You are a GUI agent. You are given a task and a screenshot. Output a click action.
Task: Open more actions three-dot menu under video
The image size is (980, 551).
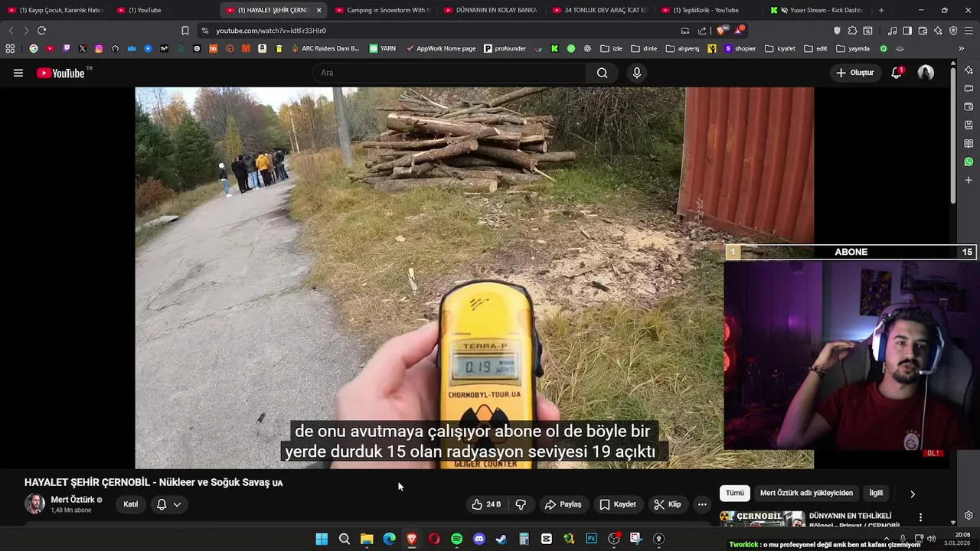[702, 504]
